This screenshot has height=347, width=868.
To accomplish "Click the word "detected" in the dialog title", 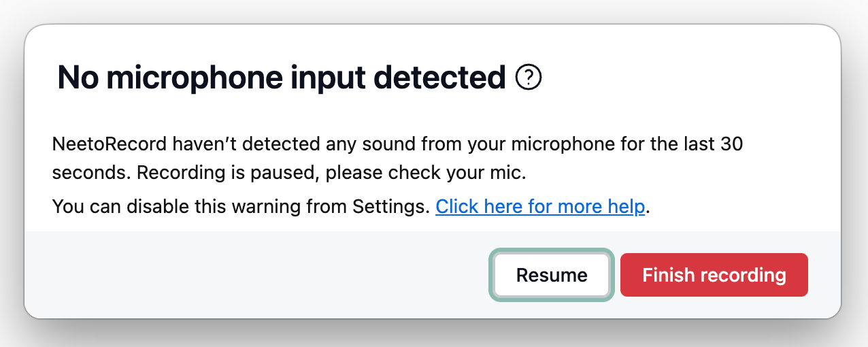I will coord(440,78).
